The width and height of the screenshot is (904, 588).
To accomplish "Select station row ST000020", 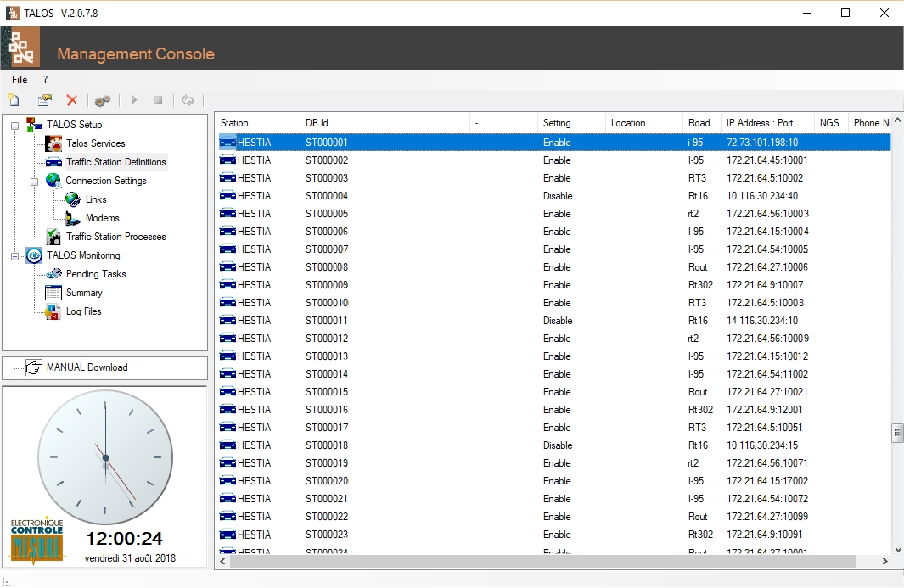I will pyautogui.click(x=553, y=481).
